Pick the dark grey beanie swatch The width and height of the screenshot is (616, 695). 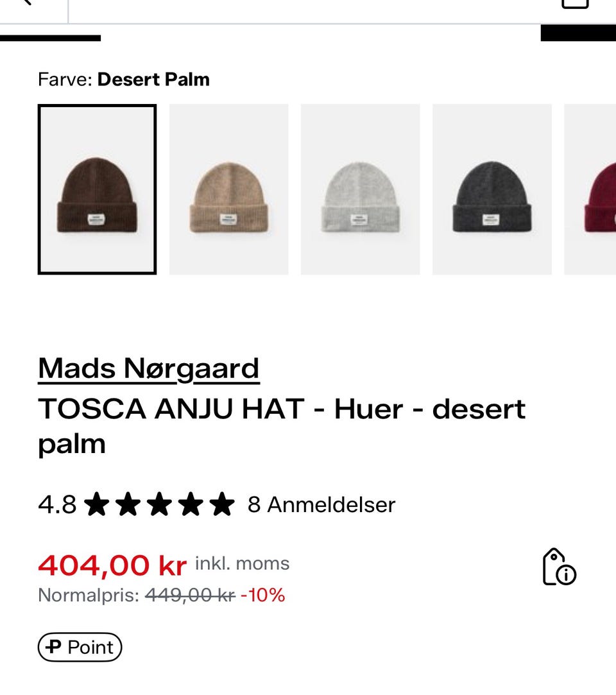tap(492, 189)
